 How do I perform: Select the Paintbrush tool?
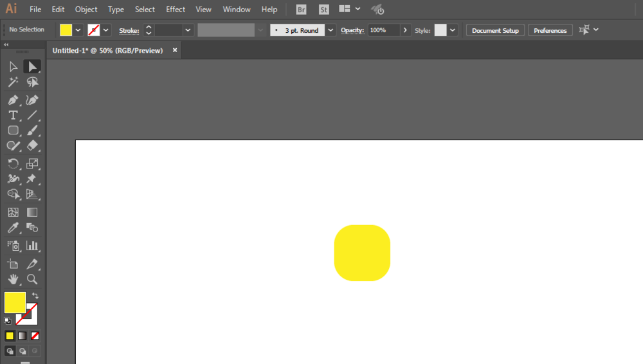[32, 131]
